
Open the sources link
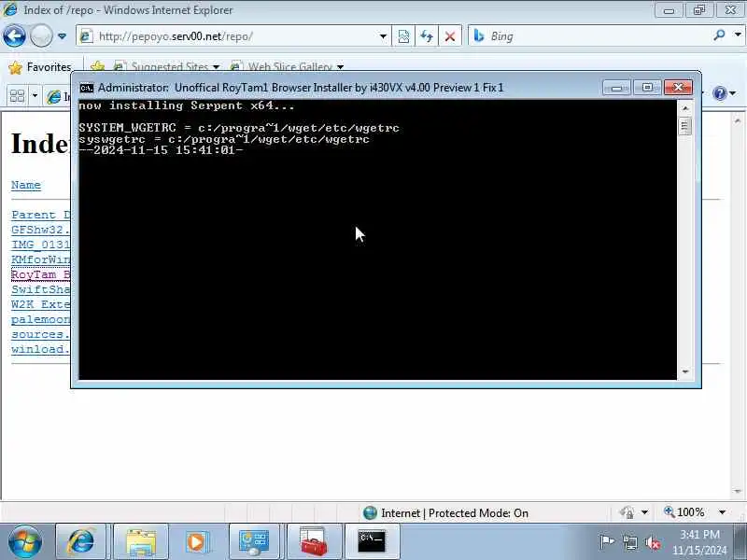click(x=40, y=334)
